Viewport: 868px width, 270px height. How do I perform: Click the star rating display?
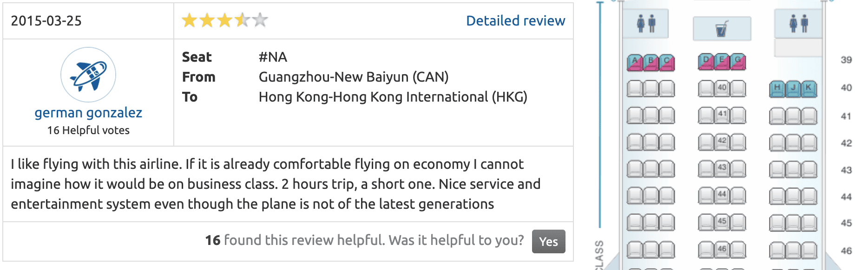pyautogui.click(x=225, y=20)
